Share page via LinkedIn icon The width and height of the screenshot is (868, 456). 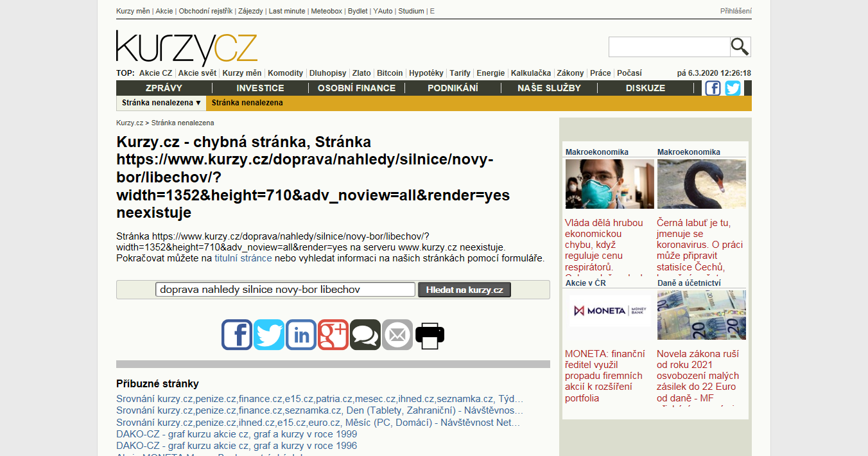click(x=301, y=335)
